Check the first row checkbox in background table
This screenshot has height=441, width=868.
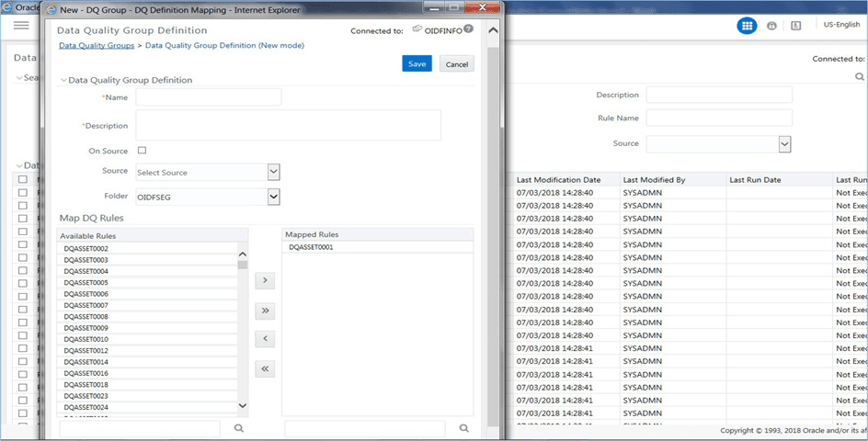point(23,193)
